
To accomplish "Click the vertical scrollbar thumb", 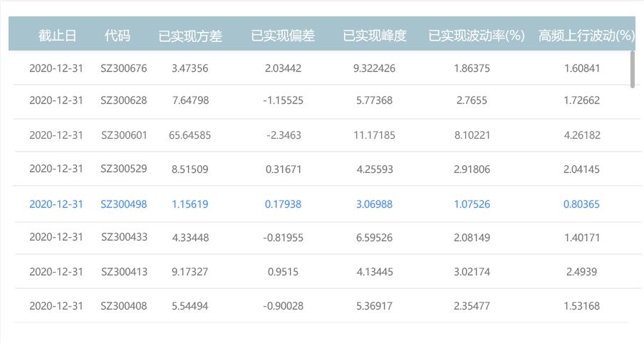I will click(x=633, y=68).
